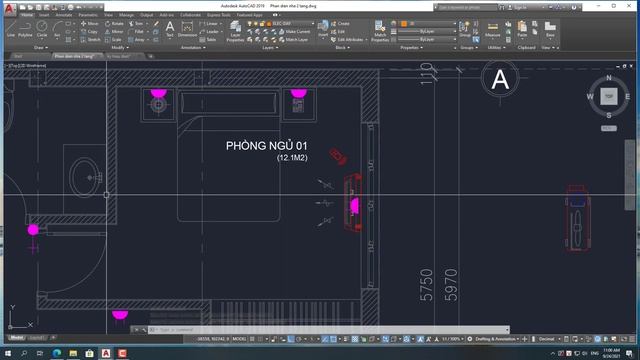
Task: Click the Paste clipboard tool
Action: tap(522, 29)
